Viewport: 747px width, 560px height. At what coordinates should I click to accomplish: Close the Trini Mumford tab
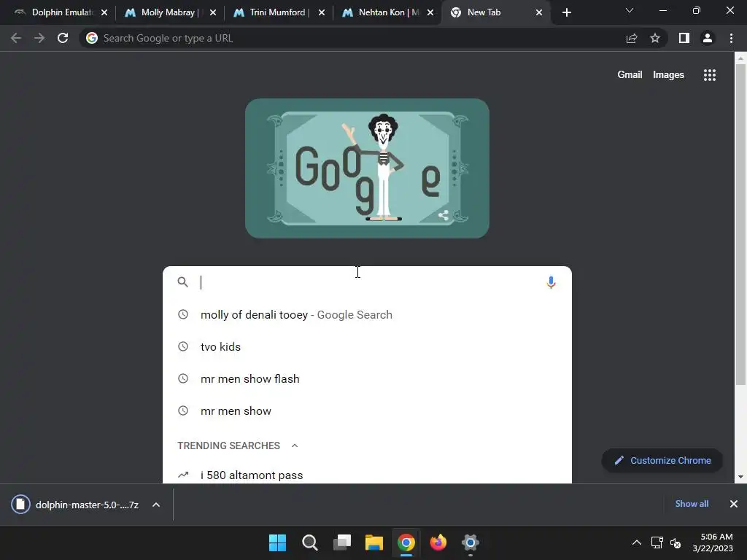point(322,12)
